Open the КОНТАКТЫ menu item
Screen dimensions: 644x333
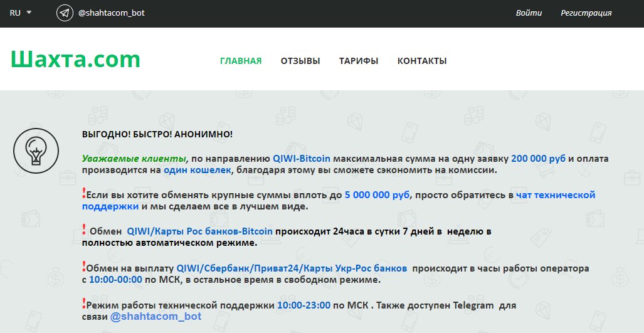[422, 61]
